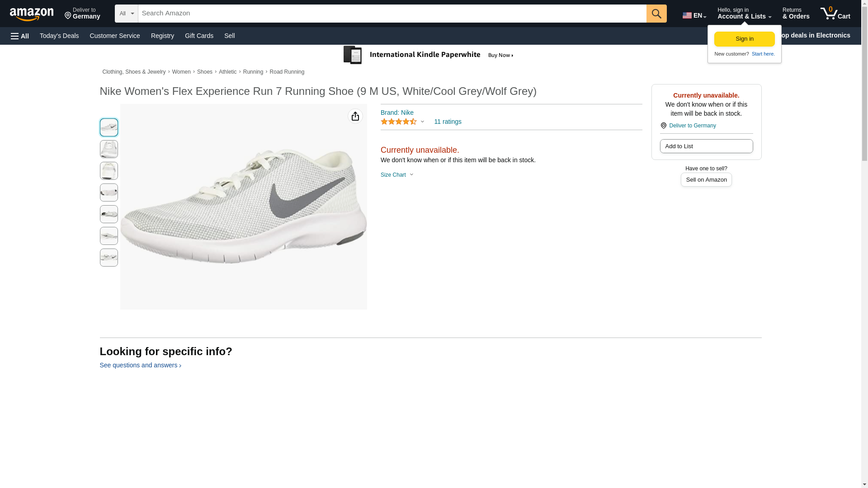Click the Amazon logo
The width and height of the screenshot is (868, 488).
32,14
